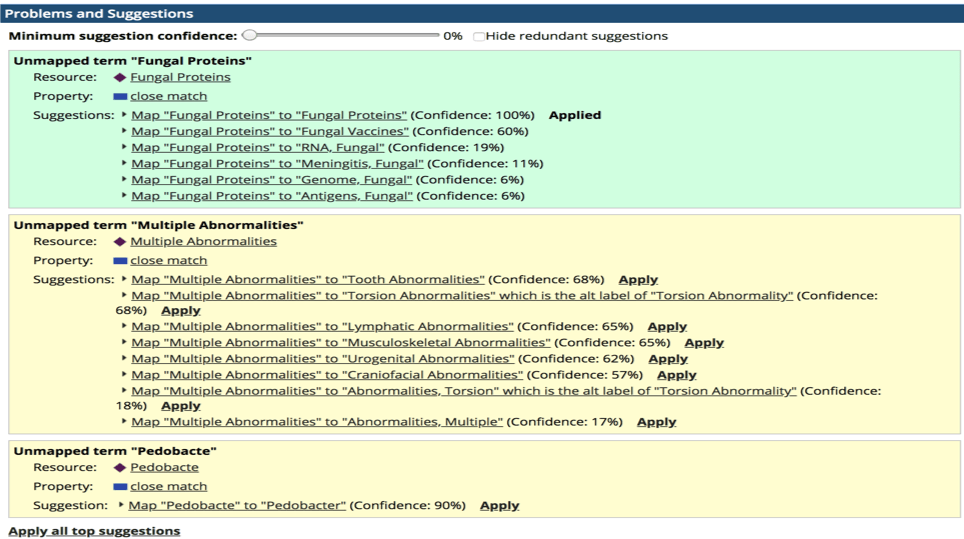Open Map Fungal Proteins to Meningitis, Fungal link
The width and height of the screenshot is (964, 539).
[x=277, y=164]
